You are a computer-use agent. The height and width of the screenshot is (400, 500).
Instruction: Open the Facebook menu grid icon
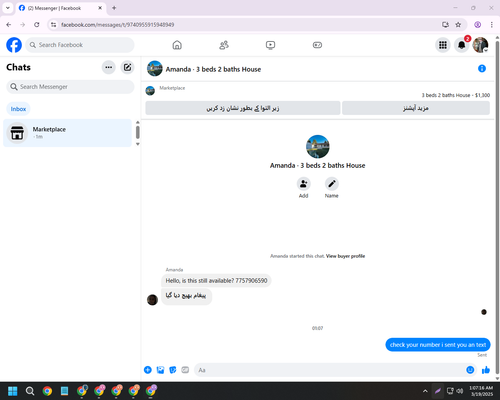[x=443, y=45]
